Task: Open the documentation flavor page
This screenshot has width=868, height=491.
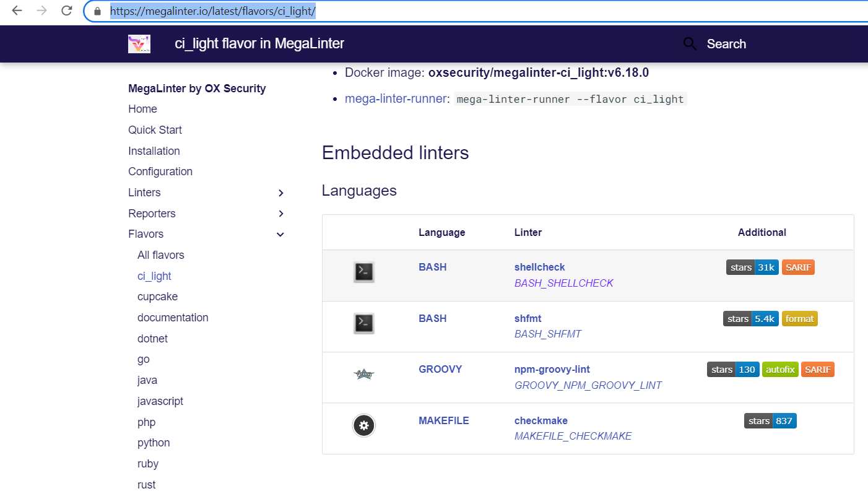Action: coord(173,318)
